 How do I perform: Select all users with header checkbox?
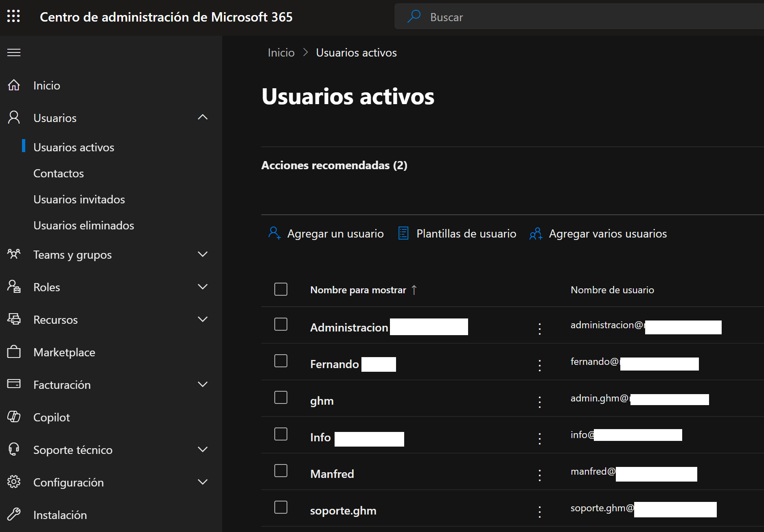pos(281,289)
